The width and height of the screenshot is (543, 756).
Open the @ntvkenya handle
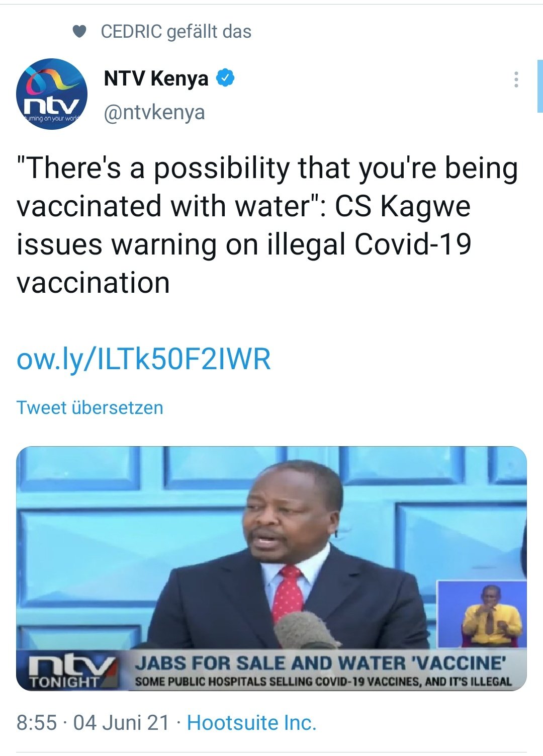[154, 112]
